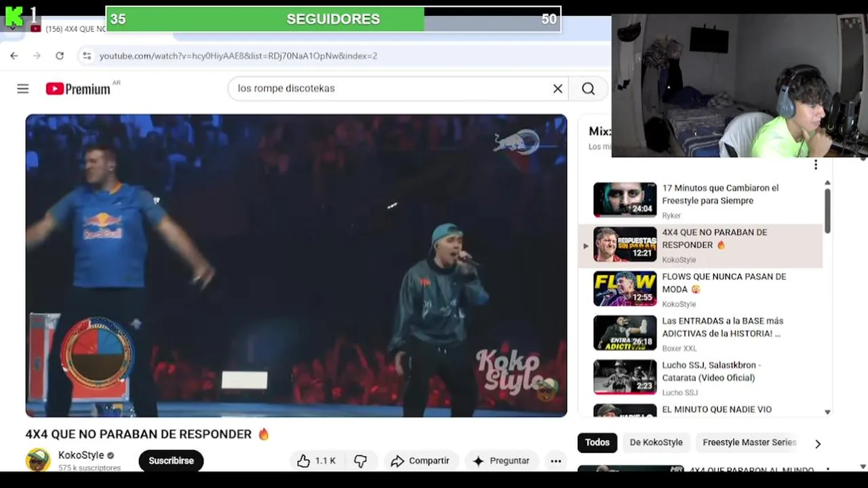
Task: Select the De KokoStyle filter chip
Action: tap(656, 443)
